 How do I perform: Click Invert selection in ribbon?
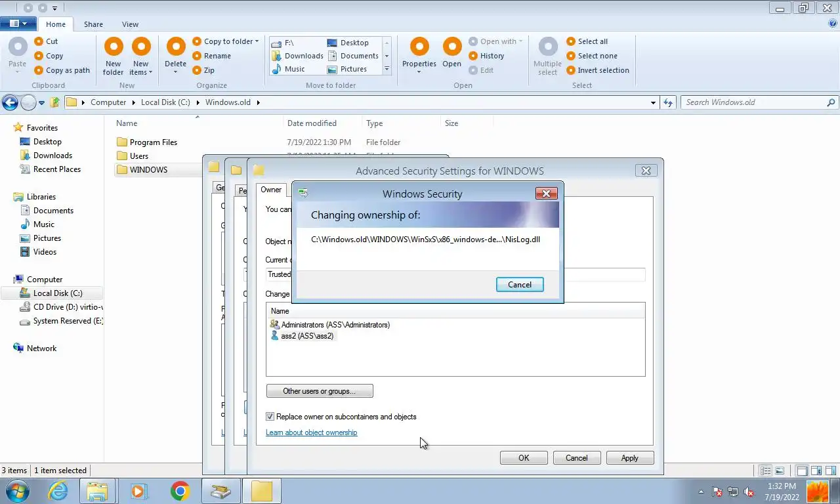click(597, 70)
